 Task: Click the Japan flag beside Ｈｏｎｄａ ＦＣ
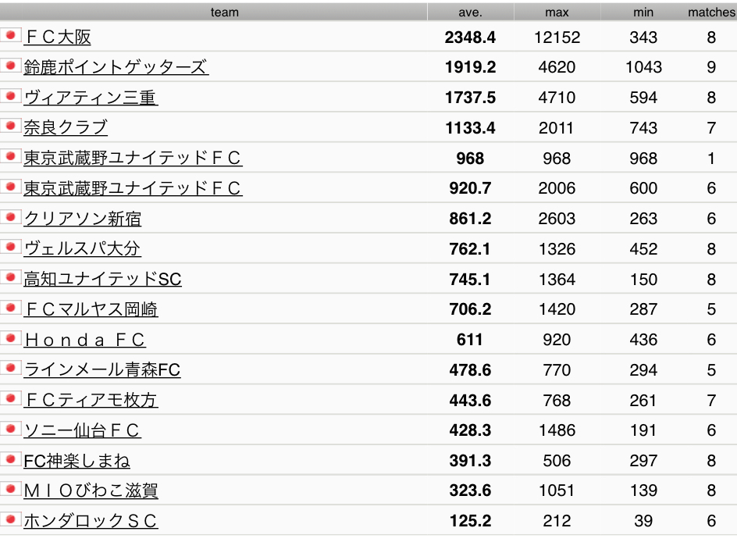click(x=10, y=338)
